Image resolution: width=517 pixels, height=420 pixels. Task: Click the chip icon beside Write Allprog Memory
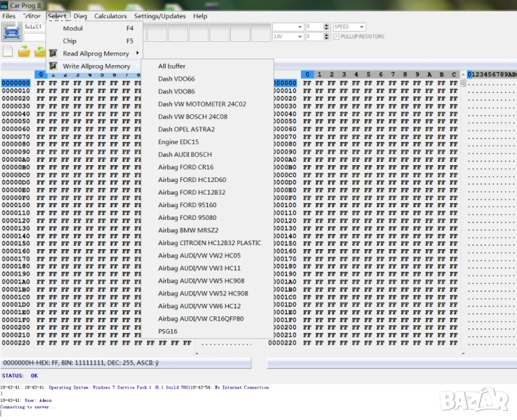(52, 66)
